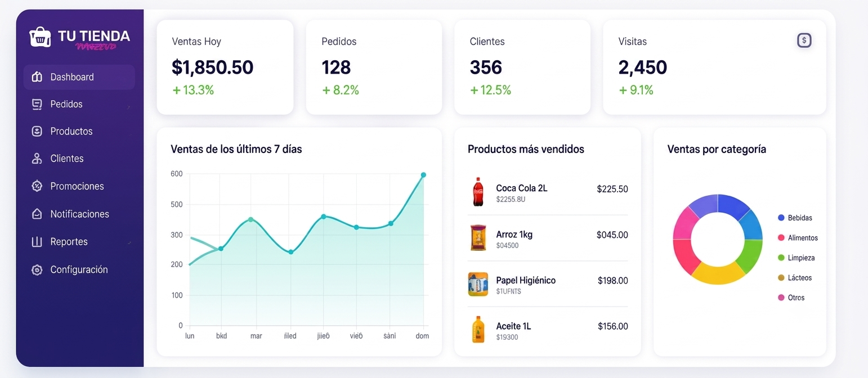Click the Reportes chart icon
This screenshot has width=868, height=378.
point(37,242)
